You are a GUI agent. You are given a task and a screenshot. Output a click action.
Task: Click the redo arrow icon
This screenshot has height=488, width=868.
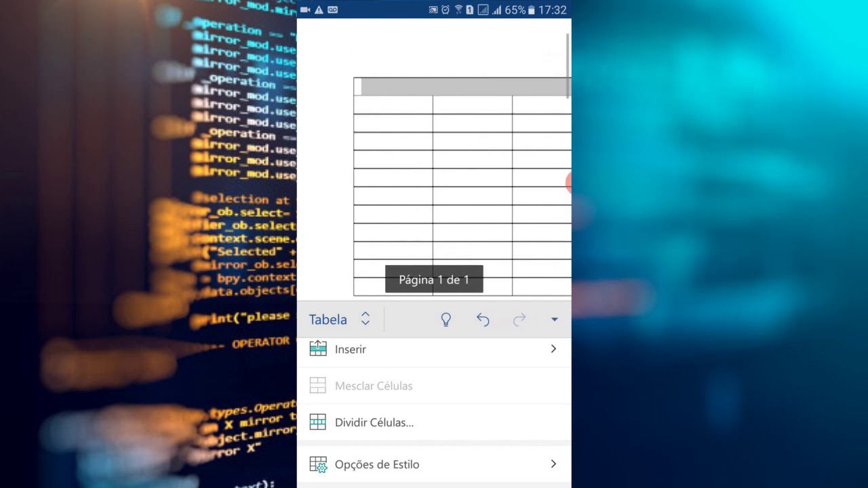519,319
